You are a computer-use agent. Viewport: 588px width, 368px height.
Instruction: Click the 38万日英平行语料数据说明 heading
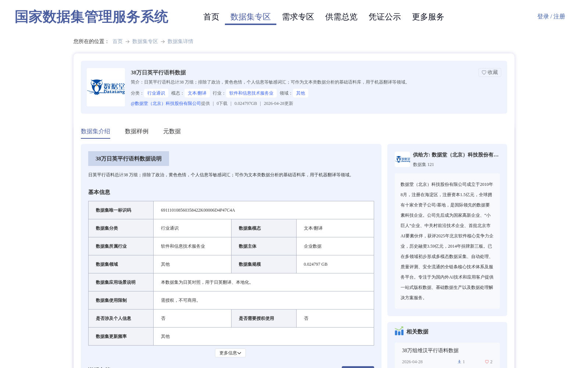(129, 159)
